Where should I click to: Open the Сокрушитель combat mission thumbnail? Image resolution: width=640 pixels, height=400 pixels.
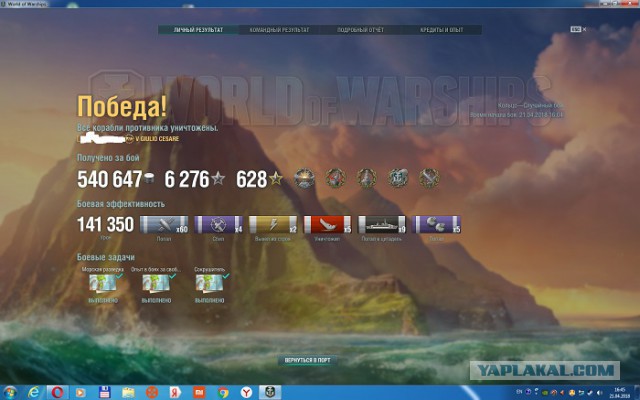tap(209, 283)
